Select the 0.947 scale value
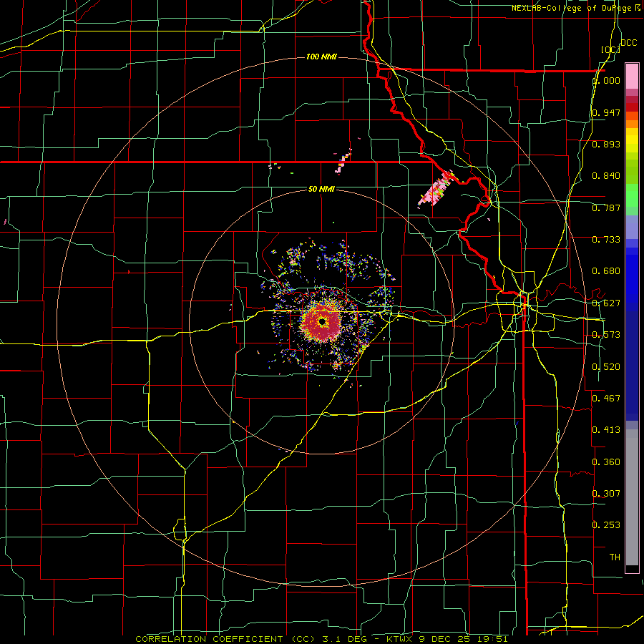Image resolution: width=644 pixels, height=644 pixels. pos(606,112)
